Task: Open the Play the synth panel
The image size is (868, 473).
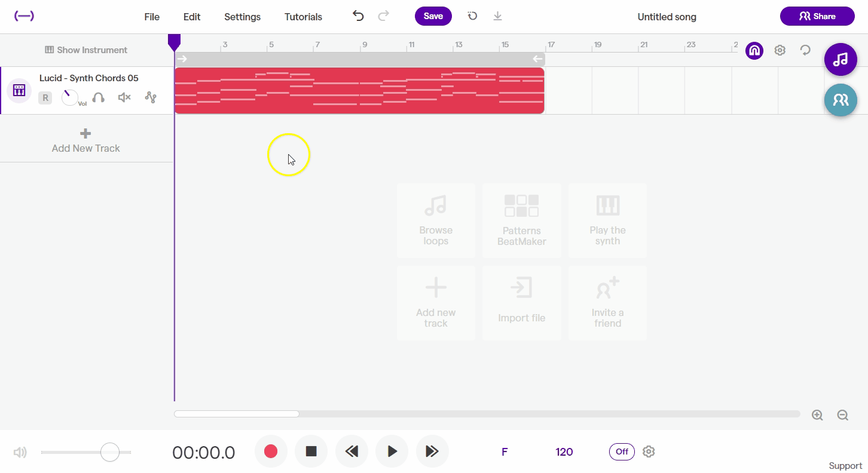Action: pos(607,220)
